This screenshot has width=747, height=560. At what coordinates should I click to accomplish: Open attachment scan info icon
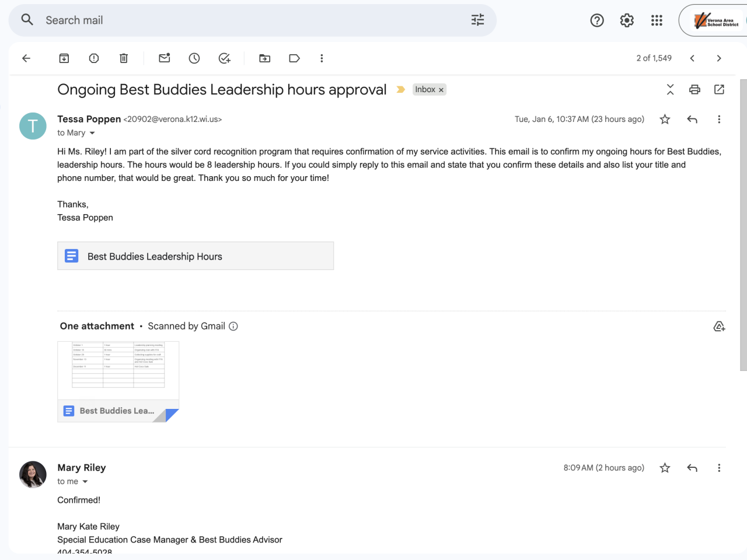point(233,326)
